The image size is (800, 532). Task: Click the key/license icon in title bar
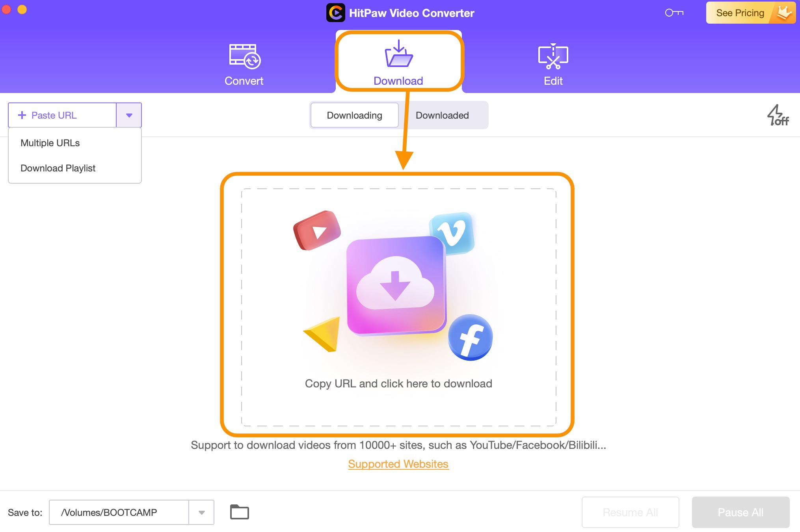[x=677, y=12]
